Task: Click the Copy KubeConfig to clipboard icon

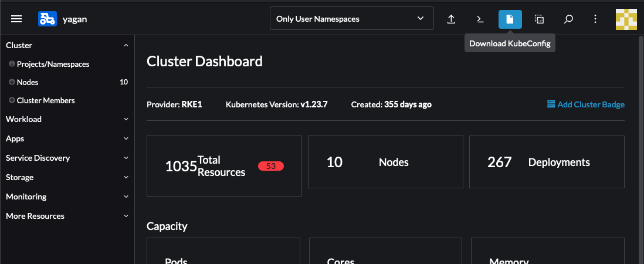Action: pyautogui.click(x=539, y=19)
